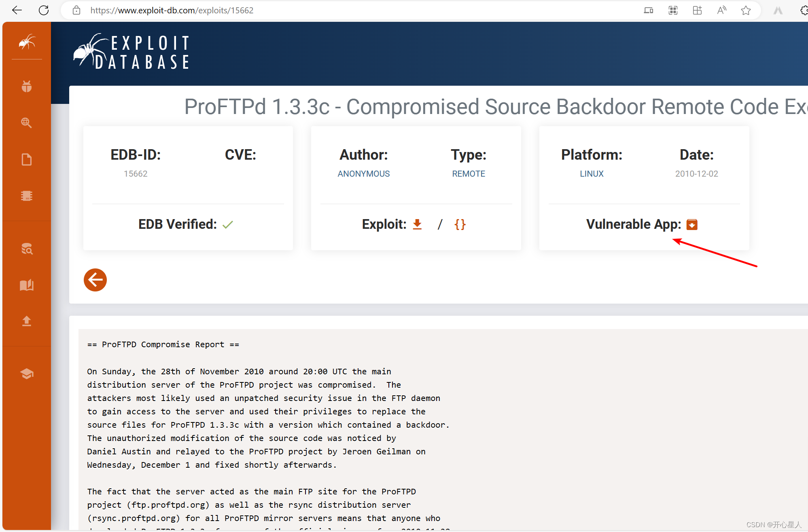The image size is (808, 532).
Task: Click the bug Exploits sidebar icon
Action: tap(27, 86)
